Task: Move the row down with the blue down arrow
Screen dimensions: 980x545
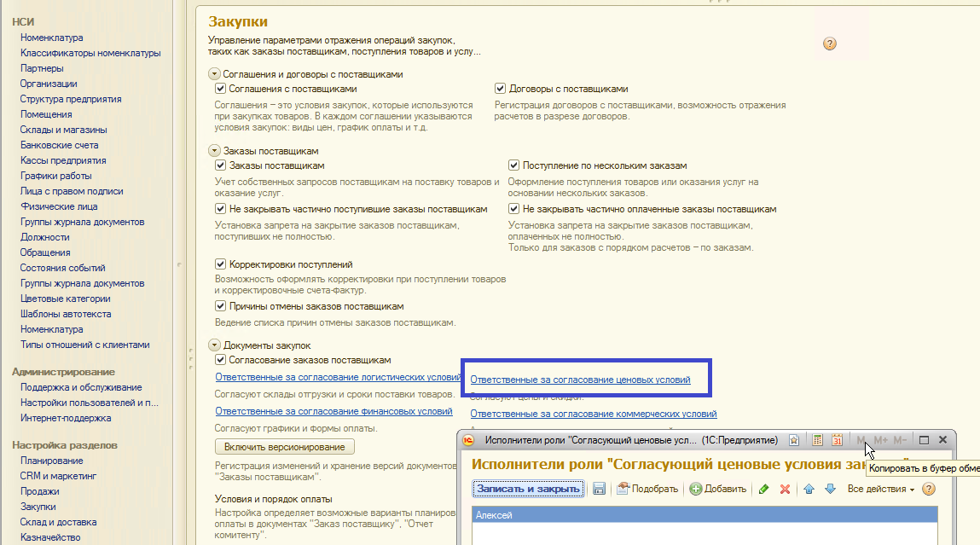Action: (x=829, y=489)
